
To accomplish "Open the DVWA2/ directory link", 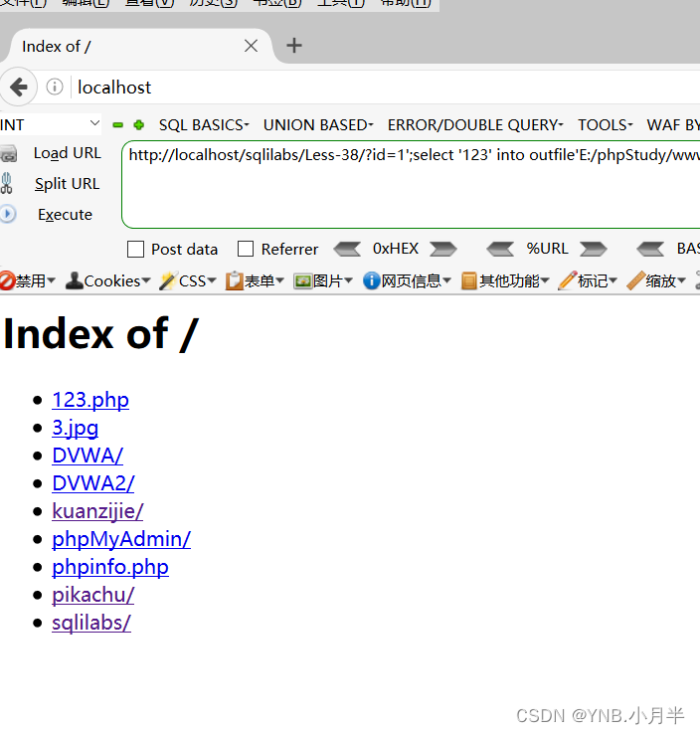I will click(x=93, y=483).
